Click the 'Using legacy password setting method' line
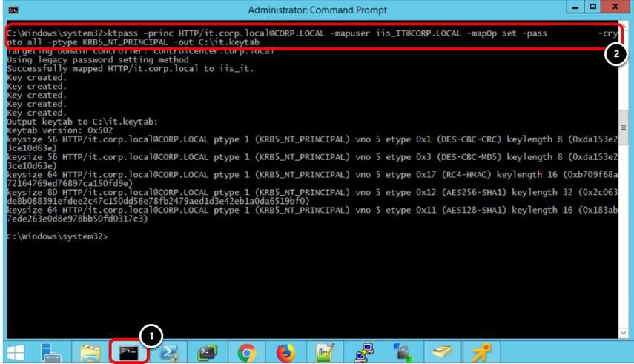Viewport: 634px width, 364px height. pos(98,60)
